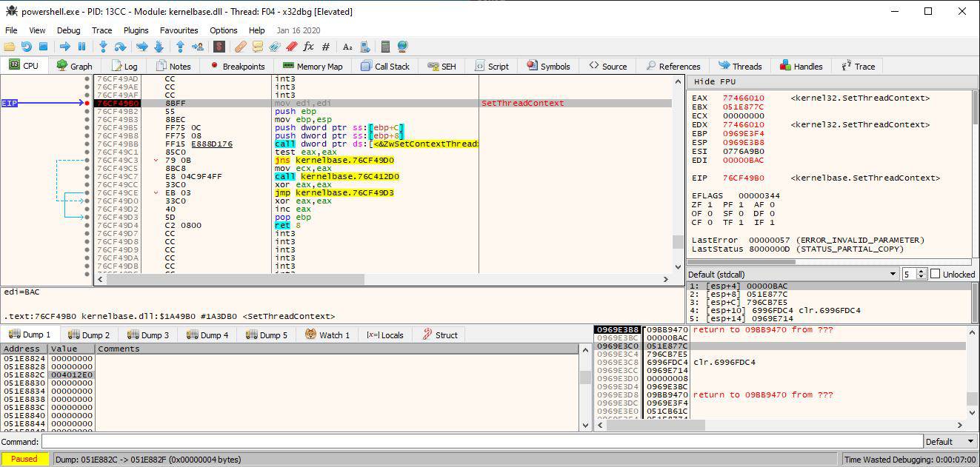Open the Plugins menu

[136, 30]
